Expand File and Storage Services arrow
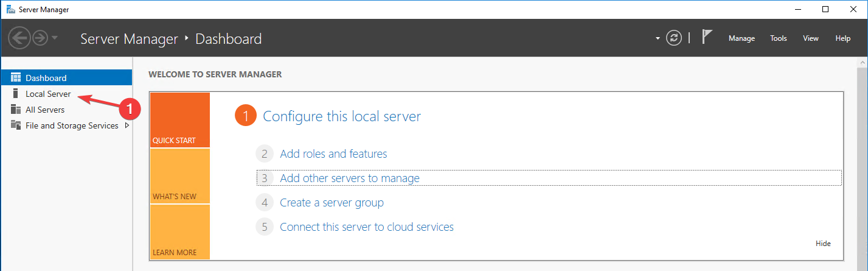868x271 pixels. pyautogui.click(x=127, y=125)
